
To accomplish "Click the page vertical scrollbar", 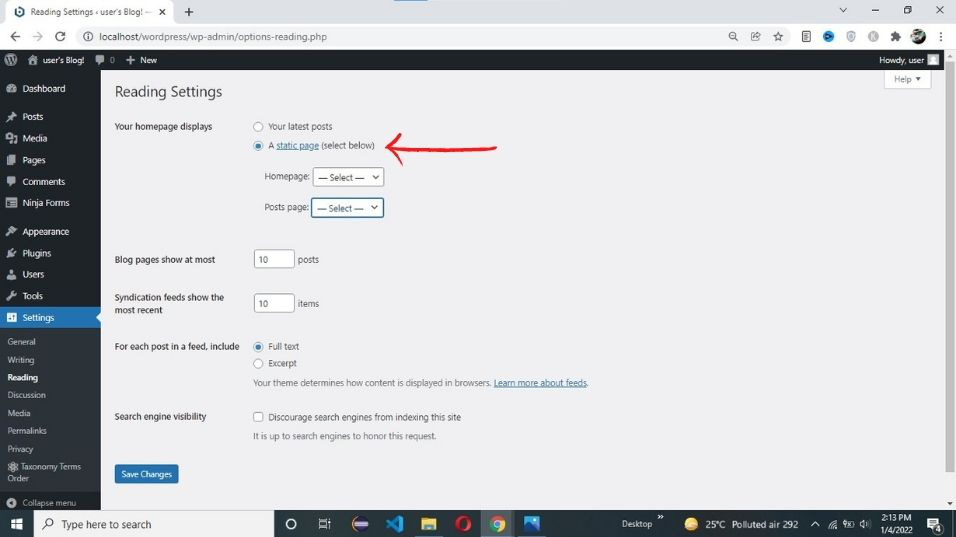I will 950,265.
